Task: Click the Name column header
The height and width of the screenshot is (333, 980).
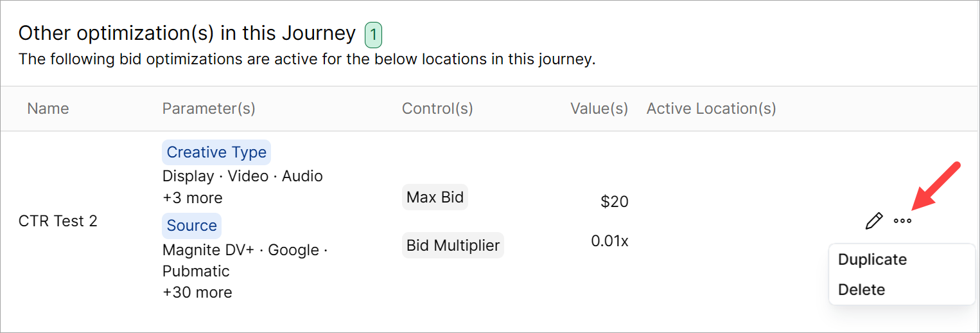Action: click(48, 109)
